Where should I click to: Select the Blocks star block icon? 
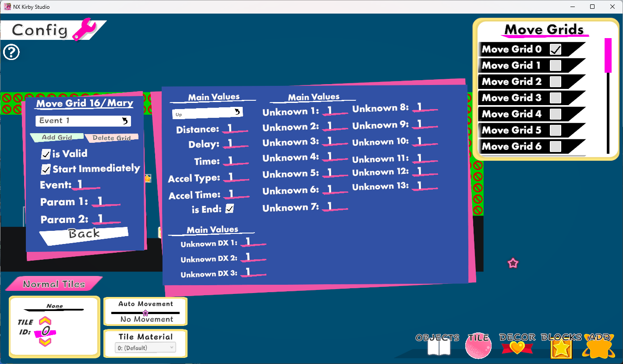tap(561, 348)
